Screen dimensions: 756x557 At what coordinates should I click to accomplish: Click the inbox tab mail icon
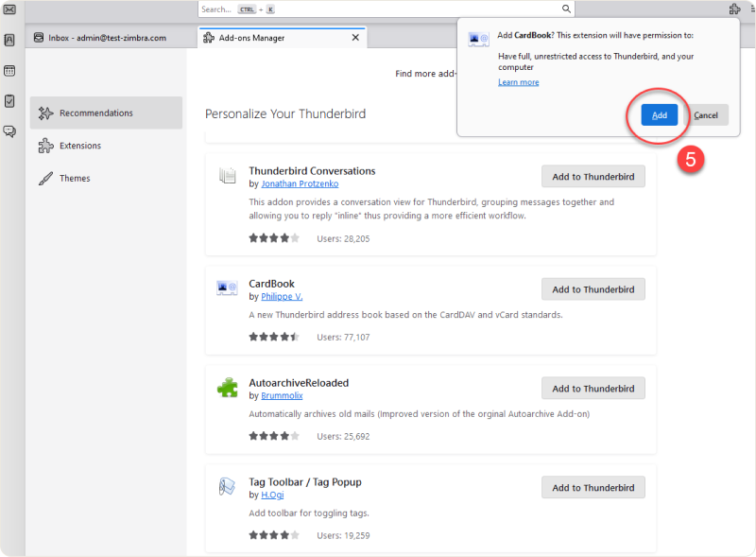pos(39,37)
